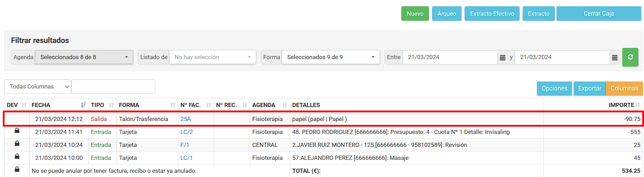Open invoice link 25A
Image resolution: width=644 pixels, height=177 pixels.
click(186, 119)
